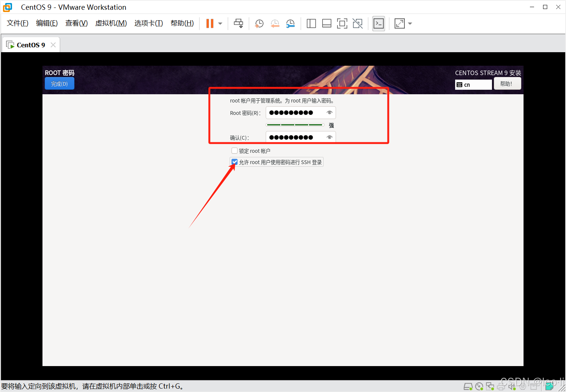Click the 确认(C) confirm password field
566x392 pixels.
301,137
